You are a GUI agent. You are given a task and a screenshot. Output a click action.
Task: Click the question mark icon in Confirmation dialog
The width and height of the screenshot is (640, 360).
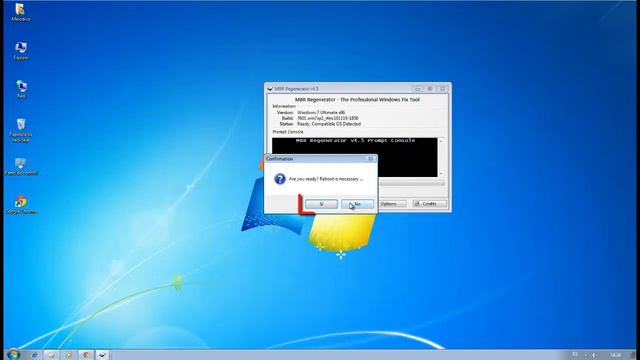280,179
